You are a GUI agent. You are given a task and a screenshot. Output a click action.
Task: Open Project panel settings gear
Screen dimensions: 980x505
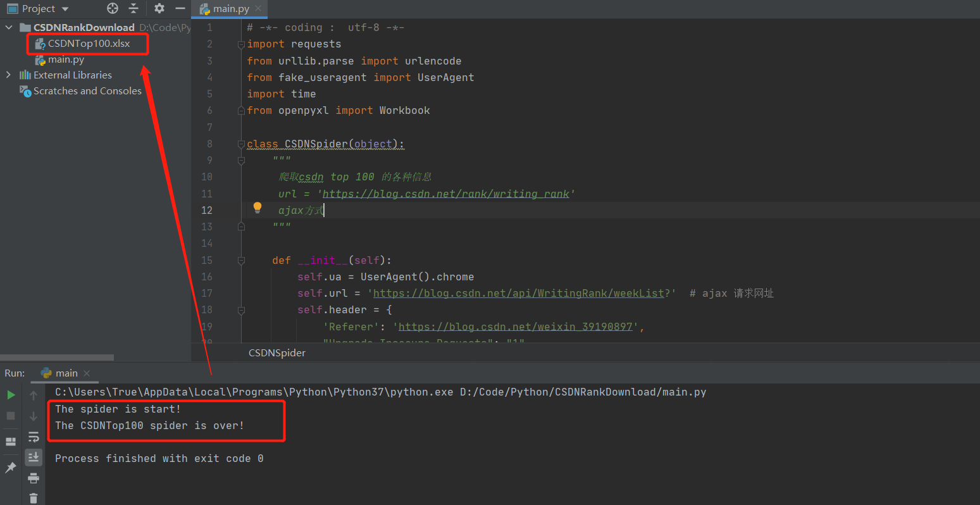(x=159, y=8)
